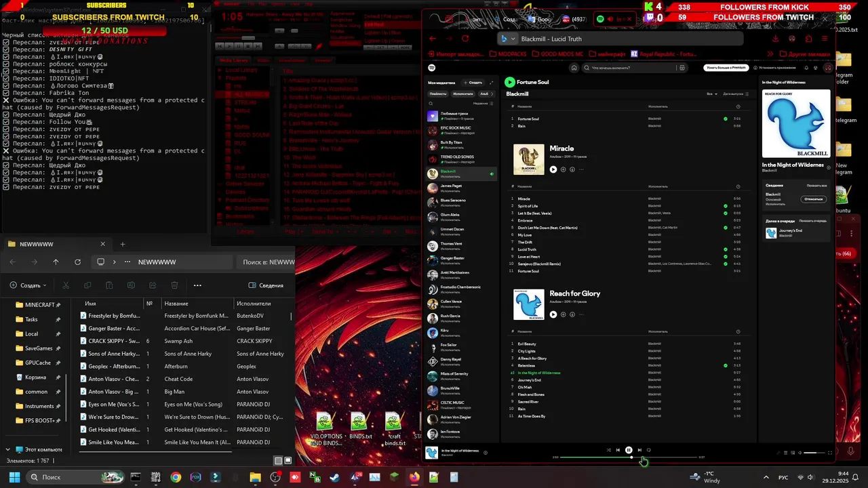
Task: Reload the browser page
Action: (465, 39)
